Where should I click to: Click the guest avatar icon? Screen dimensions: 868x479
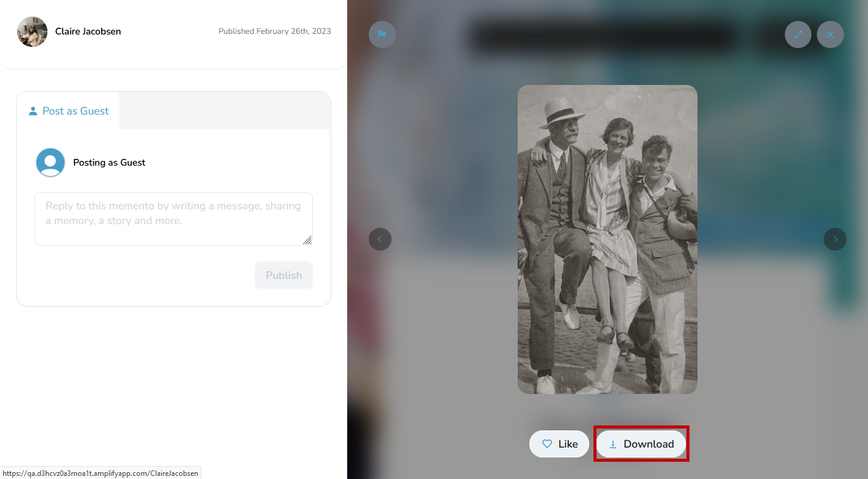[x=50, y=163]
